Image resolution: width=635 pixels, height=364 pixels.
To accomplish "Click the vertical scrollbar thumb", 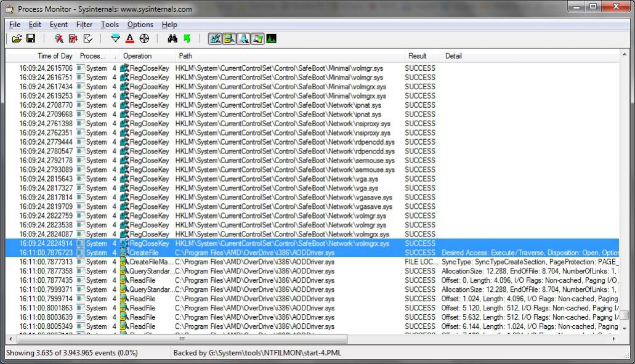I will click(x=625, y=315).
